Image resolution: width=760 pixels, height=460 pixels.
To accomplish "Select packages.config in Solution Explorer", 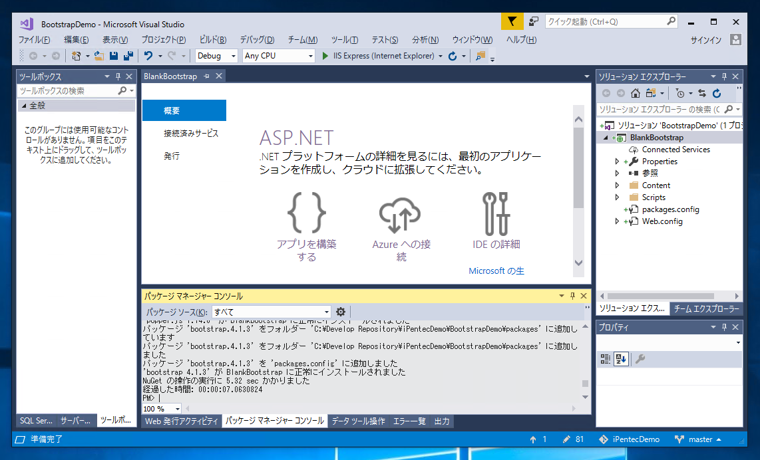I will point(670,209).
